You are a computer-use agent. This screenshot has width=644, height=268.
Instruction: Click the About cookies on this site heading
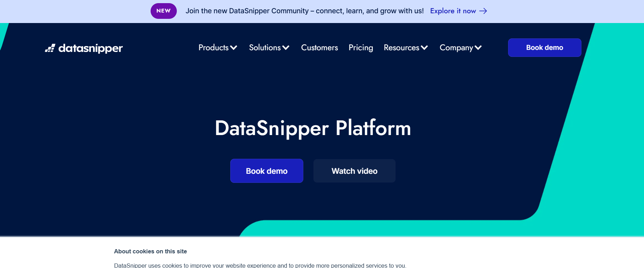150,251
